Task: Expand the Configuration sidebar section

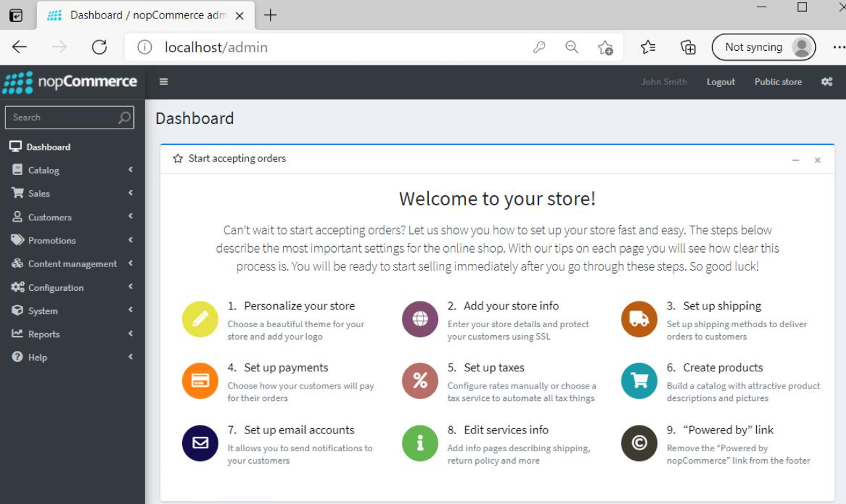Action: pyautogui.click(x=73, y=288)
